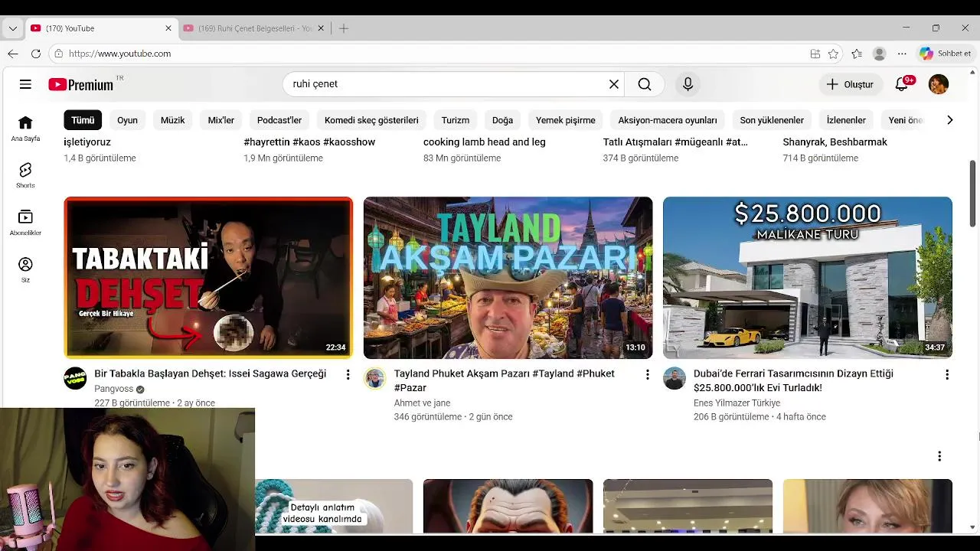Open title Bir Tabakla Başlayan Dehşet
The image size is (980, 551).
tap(210, 373)
